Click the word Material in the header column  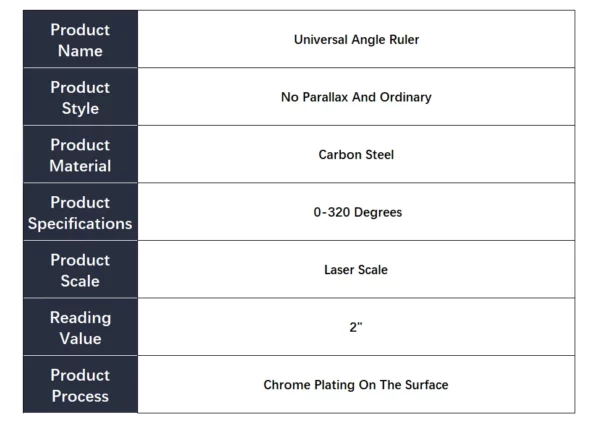[80, 166]
